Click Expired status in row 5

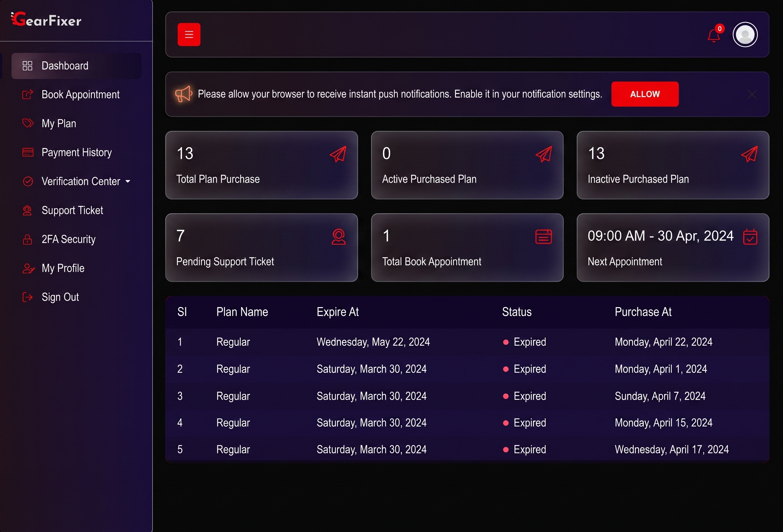[x=524, y=450]
